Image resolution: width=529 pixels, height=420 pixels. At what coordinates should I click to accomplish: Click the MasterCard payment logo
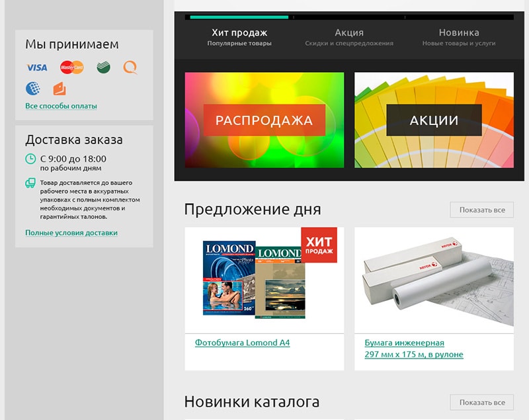click(71, 67)
